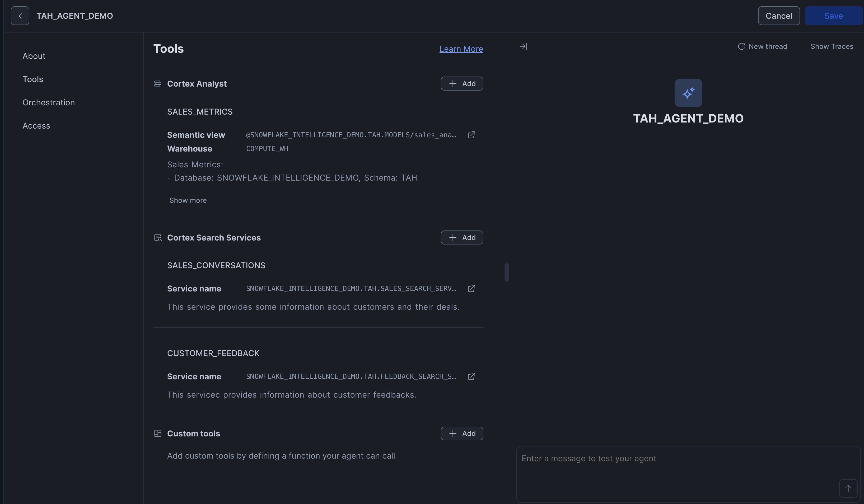Add a Cortex Analyst tool
864x504 pixels.
462,84
